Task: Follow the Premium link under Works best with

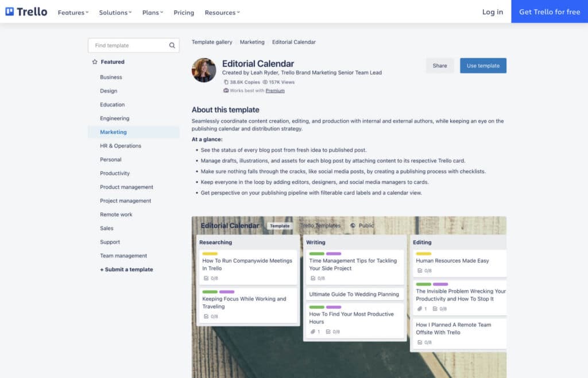Action: 275,91
